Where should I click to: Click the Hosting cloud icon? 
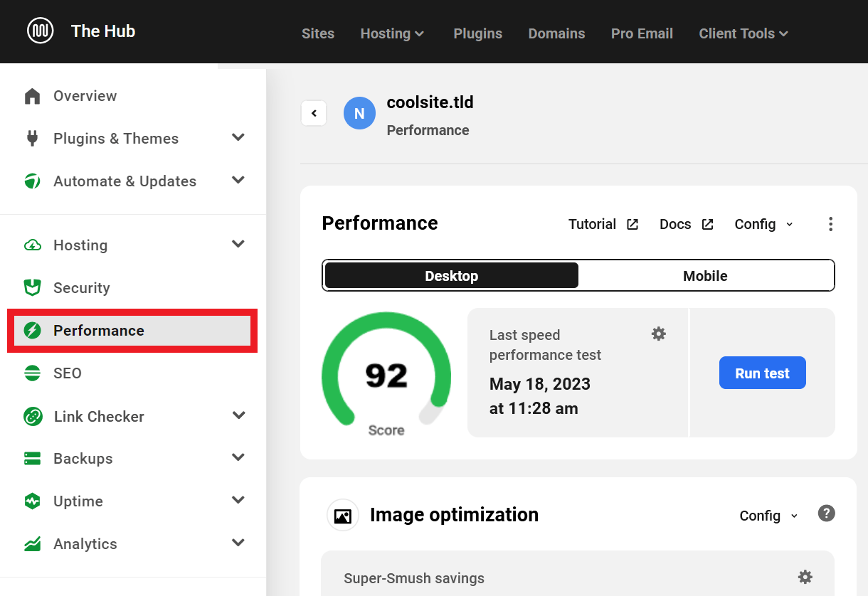click(x=32, y=245)
